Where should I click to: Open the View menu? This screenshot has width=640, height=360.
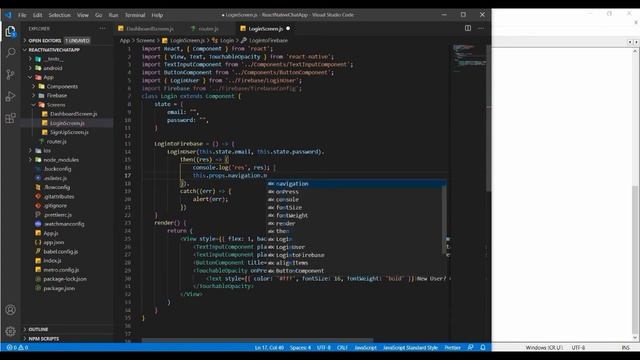click(x=82, y=15)
